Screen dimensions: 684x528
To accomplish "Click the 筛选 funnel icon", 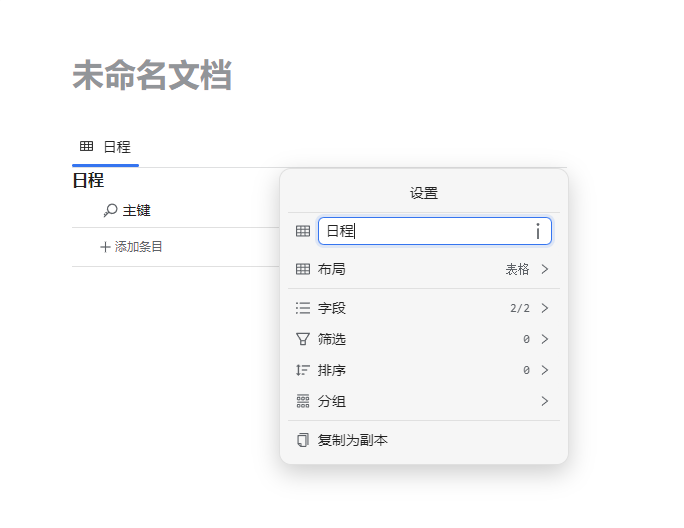I will tap(303, 339).
